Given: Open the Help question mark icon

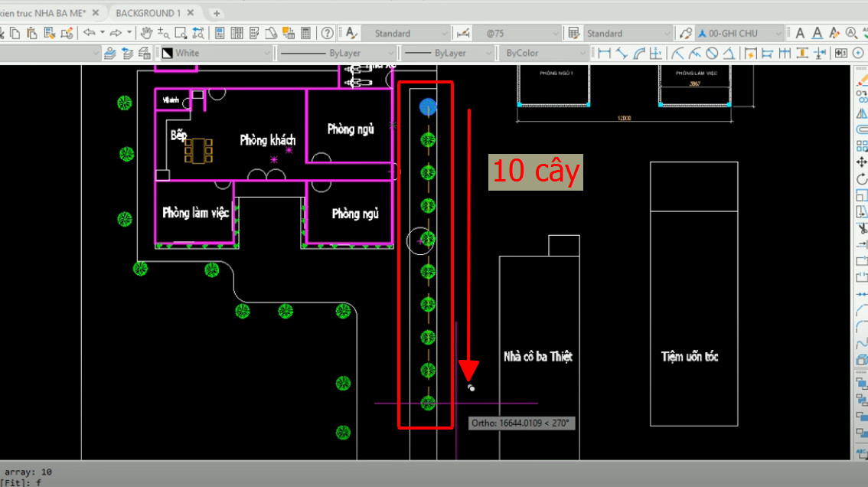Looking at the screenshot, I should [x=328, y=33].
